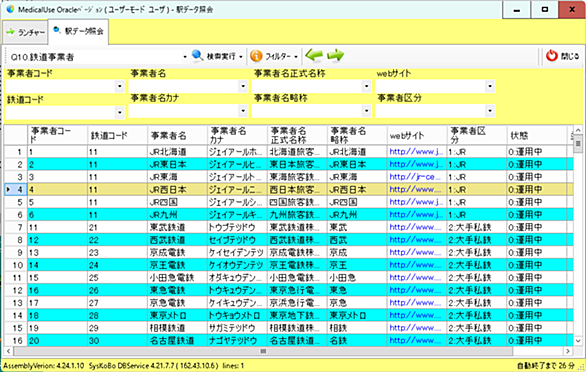Select row header number 16
The height and width of the screenshot is (372, 586).
coord(16,341)
